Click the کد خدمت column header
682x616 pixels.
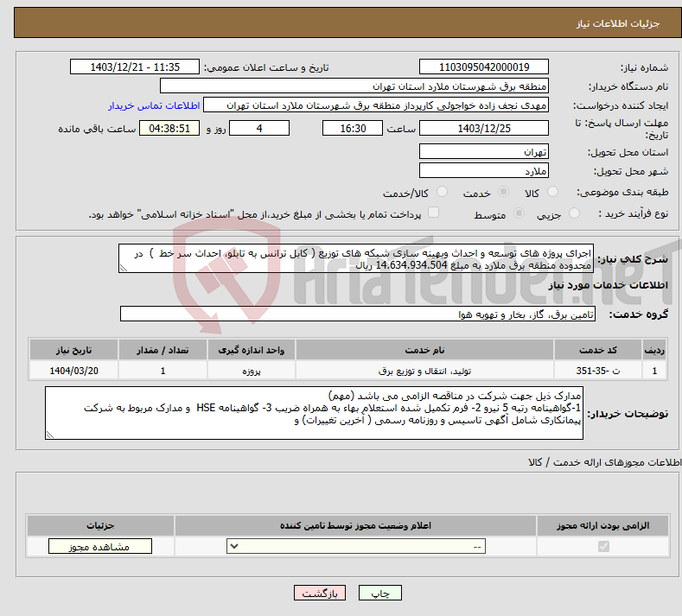point(598,350)
